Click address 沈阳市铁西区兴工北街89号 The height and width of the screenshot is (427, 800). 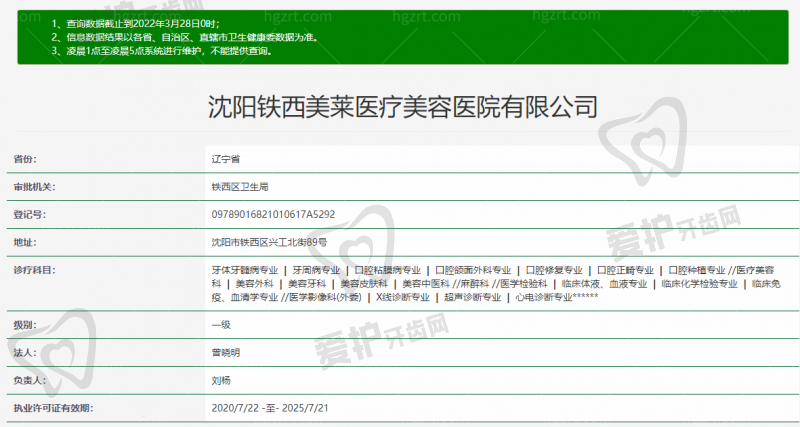tap(269, 242)
